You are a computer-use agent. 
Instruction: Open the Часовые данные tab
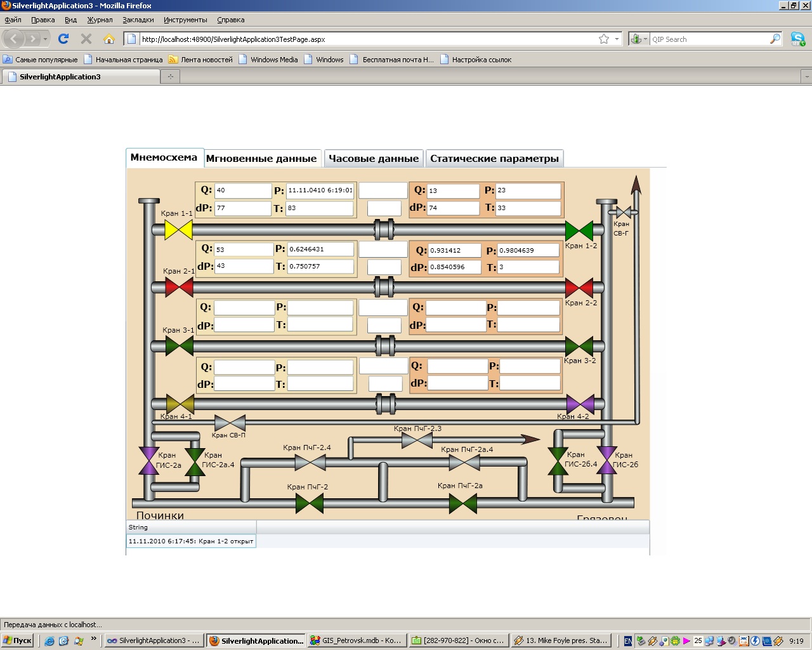pos(374,159)
